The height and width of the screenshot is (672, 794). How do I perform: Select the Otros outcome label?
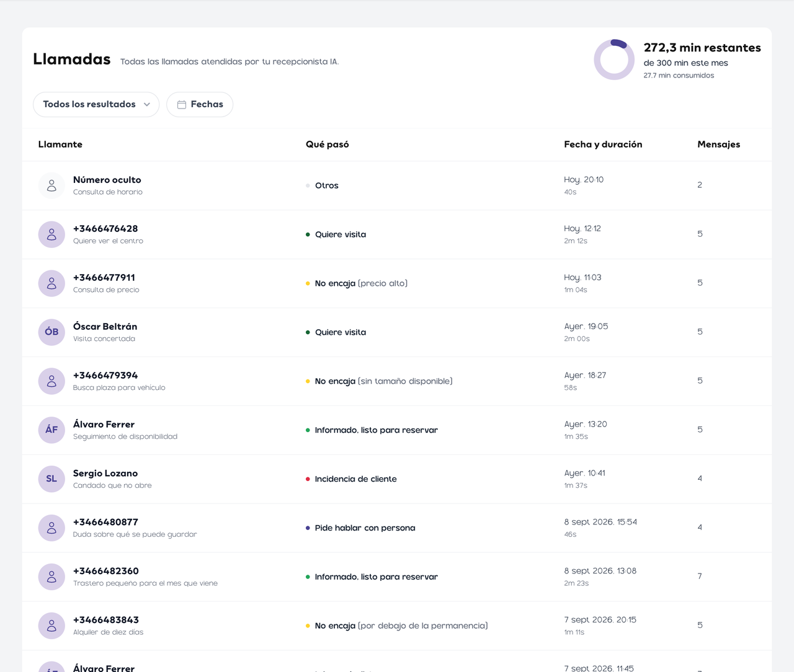pos(326,185)
